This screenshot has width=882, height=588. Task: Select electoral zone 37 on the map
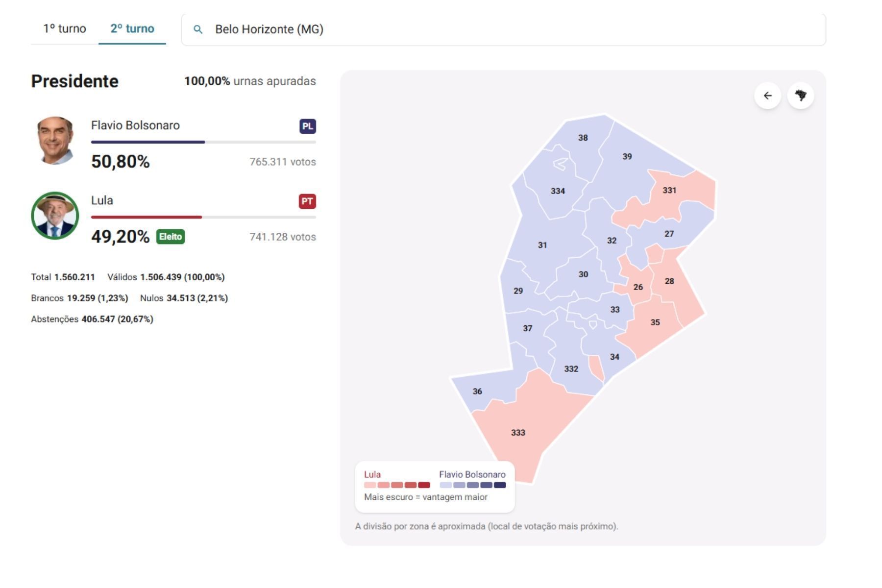coord(527,328)
